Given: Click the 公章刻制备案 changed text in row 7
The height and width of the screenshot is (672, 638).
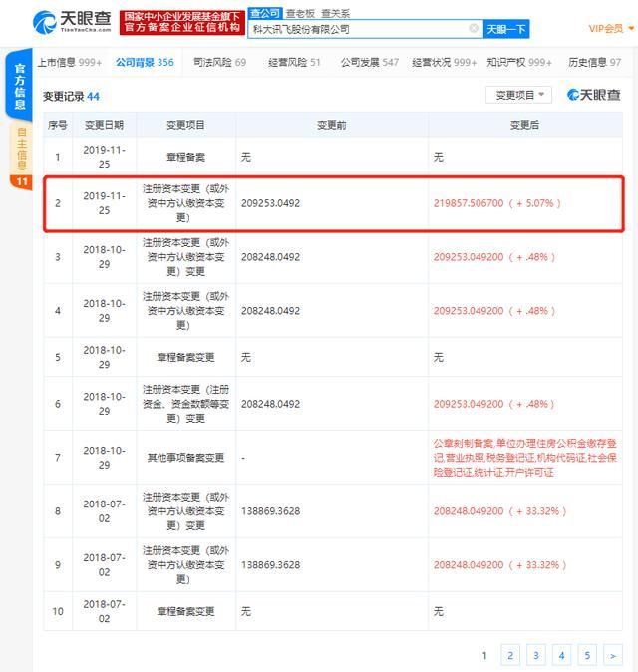Looking at the screenshot, I should pyautogui.click(x=525, y=458).
